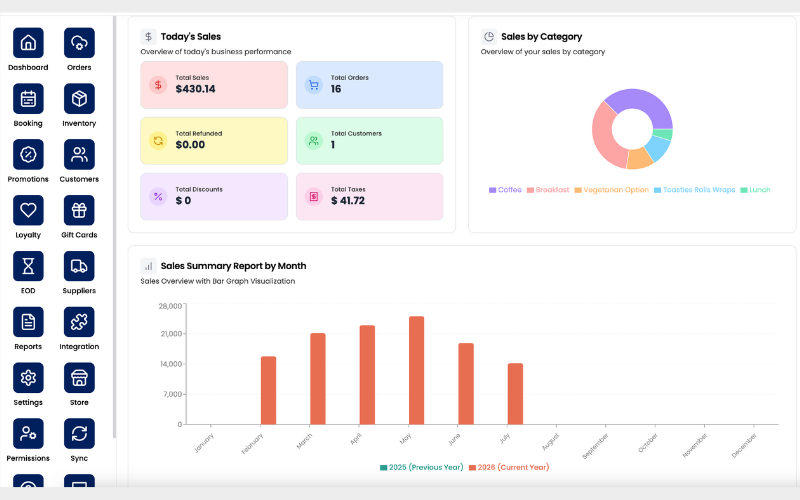Screen dimensions: 800x500
Task: Toggle the Breakfast legend entry
Action: click(x=548, y=190)
